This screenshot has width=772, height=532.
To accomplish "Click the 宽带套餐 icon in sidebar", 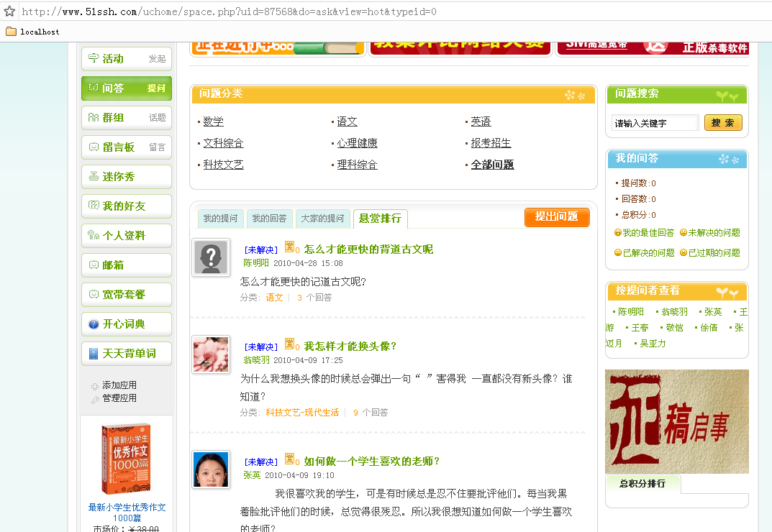I will click(x=94, y=294).
